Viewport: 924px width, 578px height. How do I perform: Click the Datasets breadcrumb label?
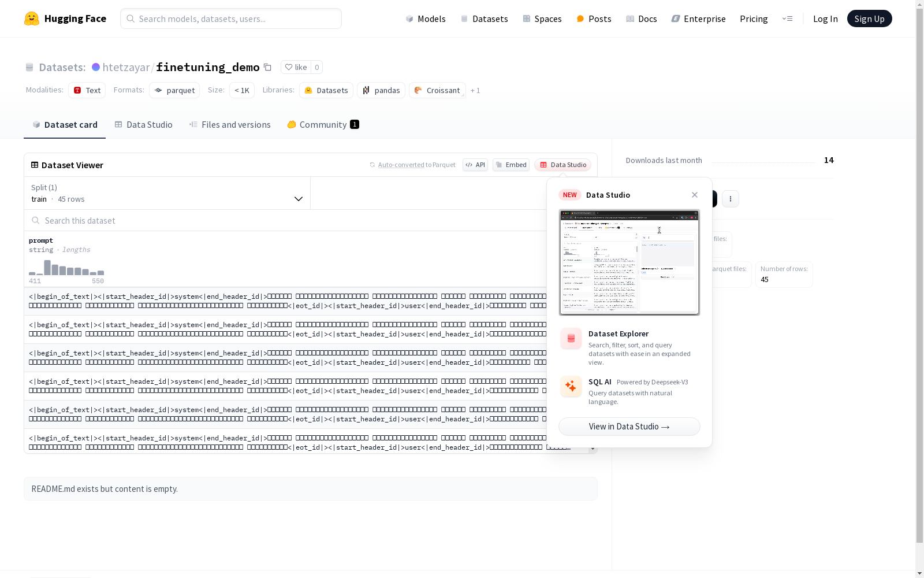click(62, 67)
